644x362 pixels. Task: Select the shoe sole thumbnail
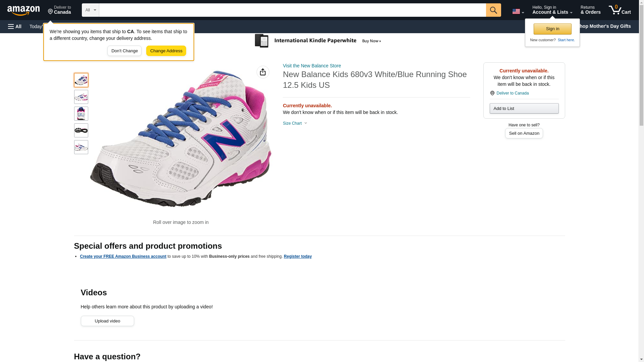coord(81,130)
